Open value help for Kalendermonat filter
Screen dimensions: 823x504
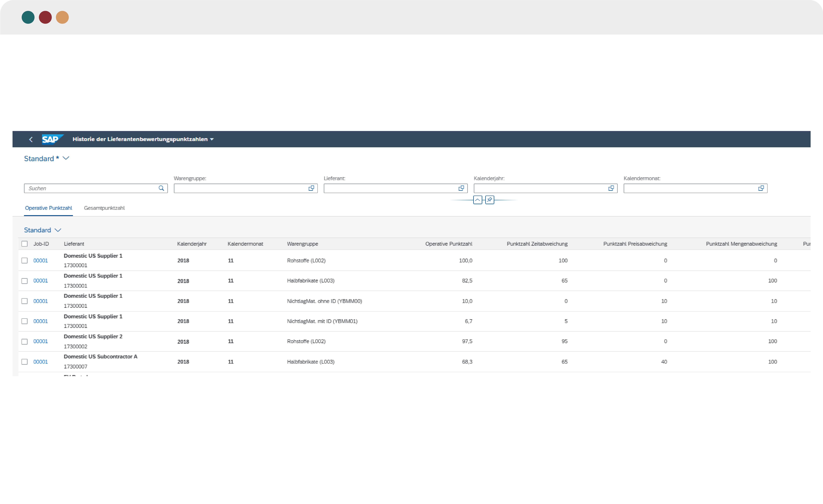click(x=761, y=188)
